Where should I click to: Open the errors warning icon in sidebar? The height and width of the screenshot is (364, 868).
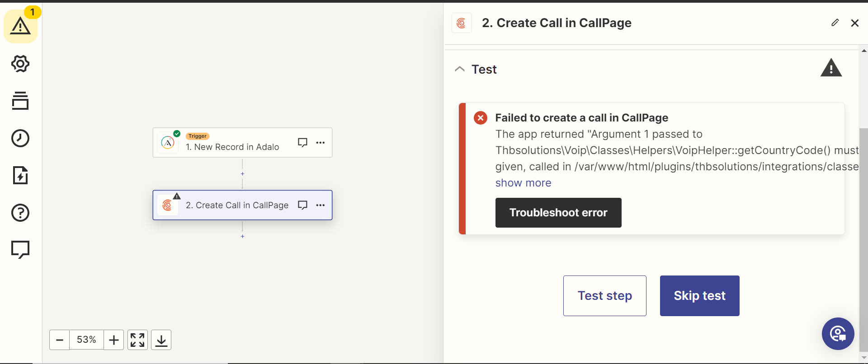coord(20,26)
